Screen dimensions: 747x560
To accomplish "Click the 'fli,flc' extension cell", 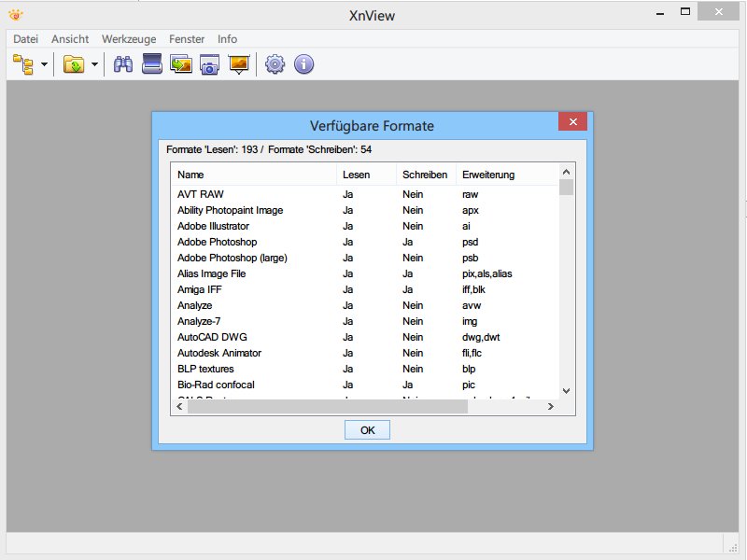I will (472, 353).
